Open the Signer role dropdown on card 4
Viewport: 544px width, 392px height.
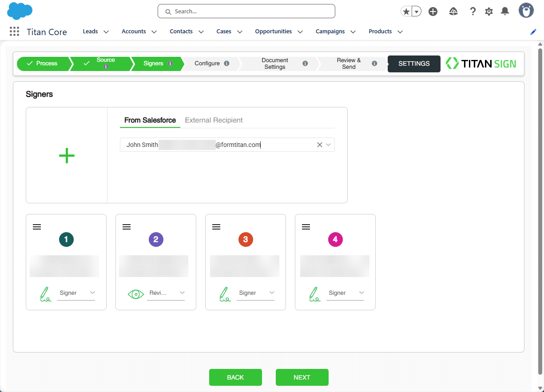(x=362, y=293)
